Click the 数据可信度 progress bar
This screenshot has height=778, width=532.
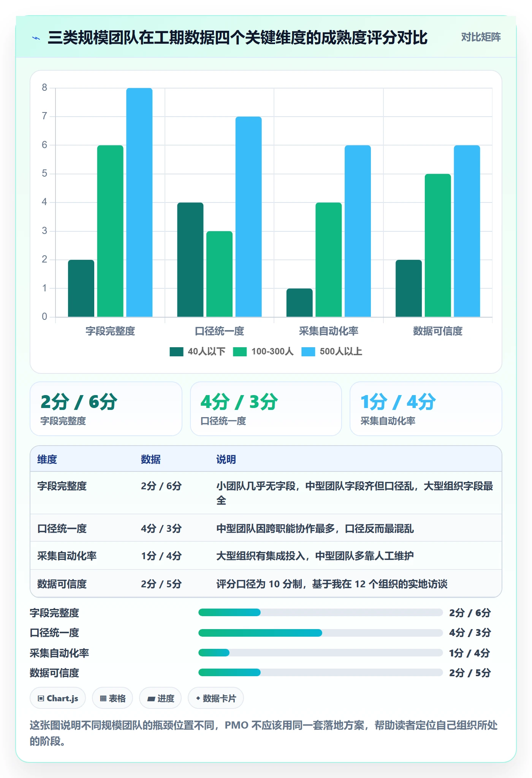[x=320, y=672]
